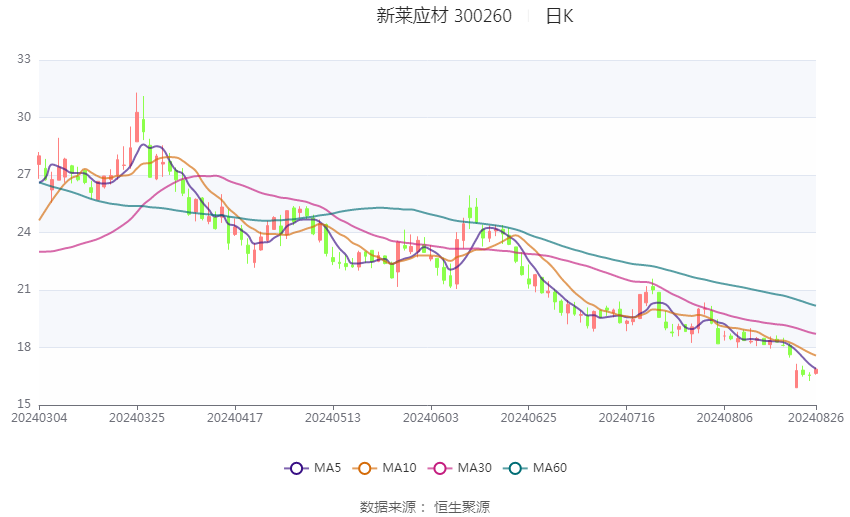Click the x-axis date 20240806
Image resolution: width=850 pixels, height=517 pixels.
pyautogui.click(x=725, y=418)
